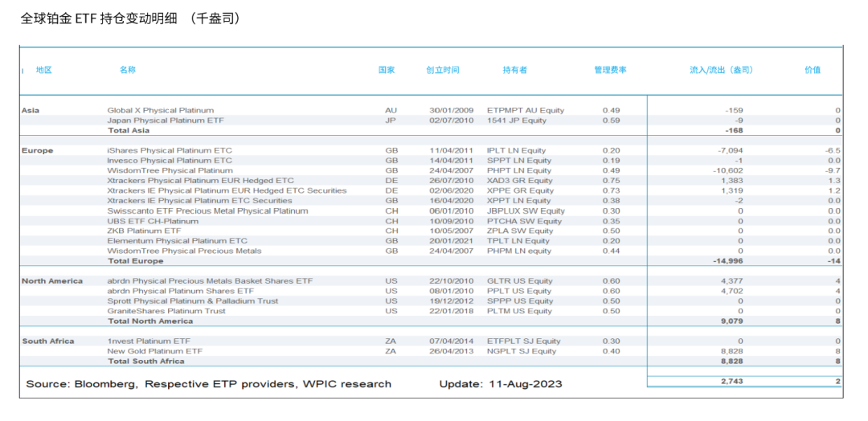Viewport: 868px width, 421px height.
Task: Click iShares Physical Platinum ETC name
Action: [170, 150]
